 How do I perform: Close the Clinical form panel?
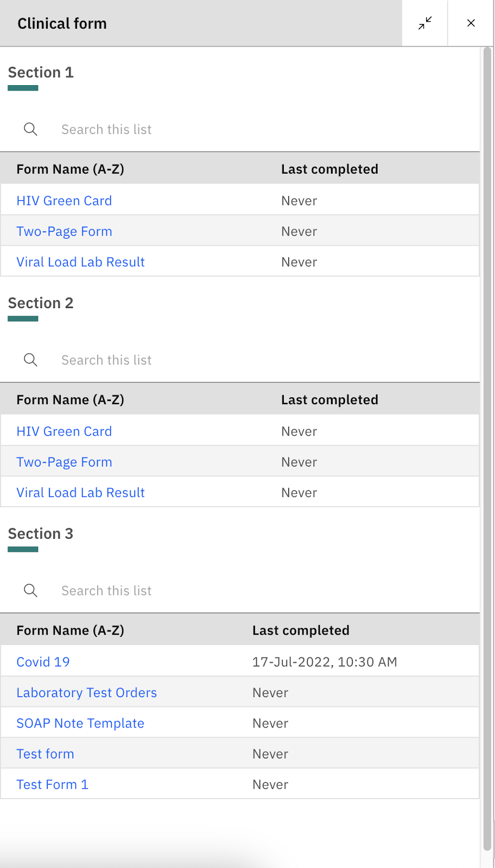(471, 23)
